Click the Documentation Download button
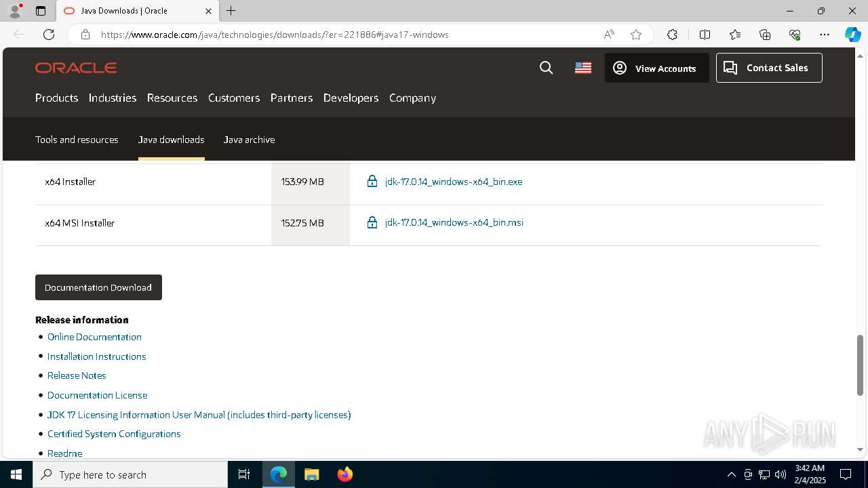Viewport: 868px width, 488px height. [98, 287]
